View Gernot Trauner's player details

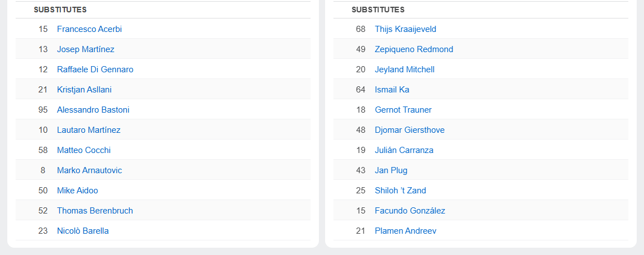click(x=403, y=110)
